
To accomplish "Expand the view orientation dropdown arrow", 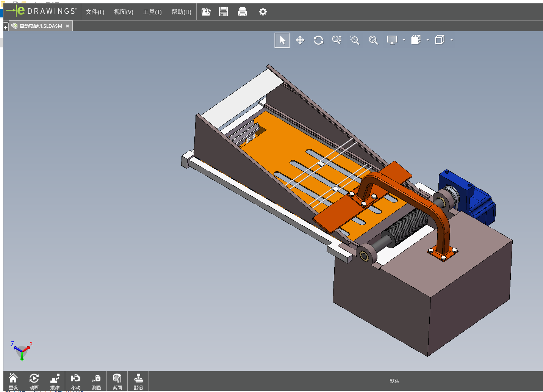I will click(428, 40).
